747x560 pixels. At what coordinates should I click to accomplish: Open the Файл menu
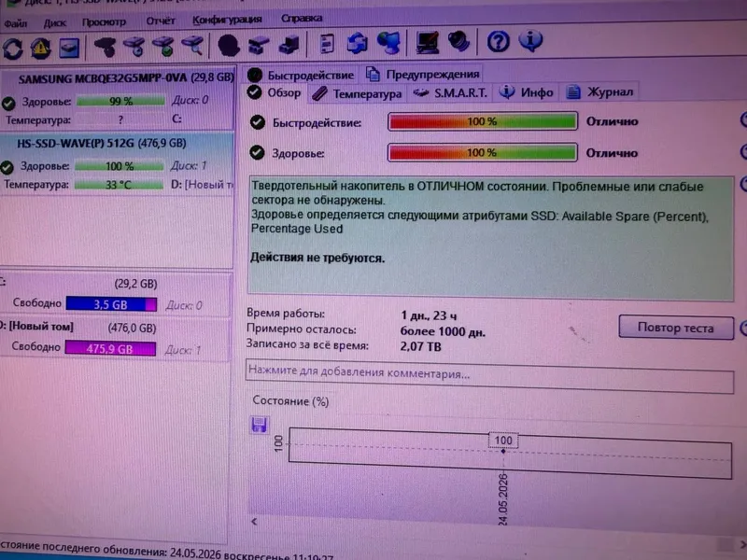[15, 23]
